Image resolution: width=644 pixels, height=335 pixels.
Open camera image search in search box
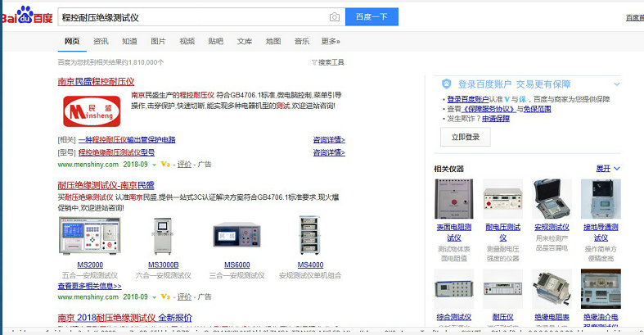334,17
